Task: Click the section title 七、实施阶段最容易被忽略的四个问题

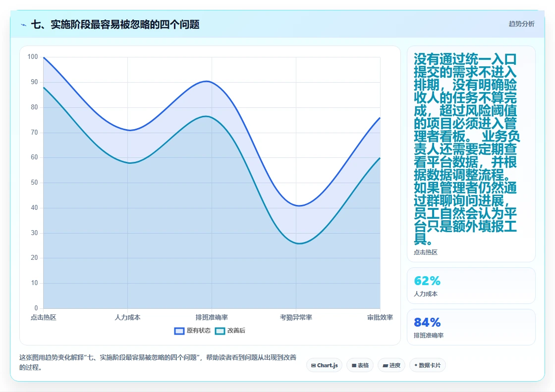Action: [x=115, y=24]
